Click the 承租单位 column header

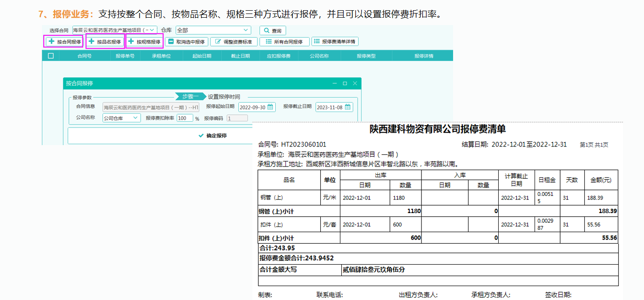161,56
